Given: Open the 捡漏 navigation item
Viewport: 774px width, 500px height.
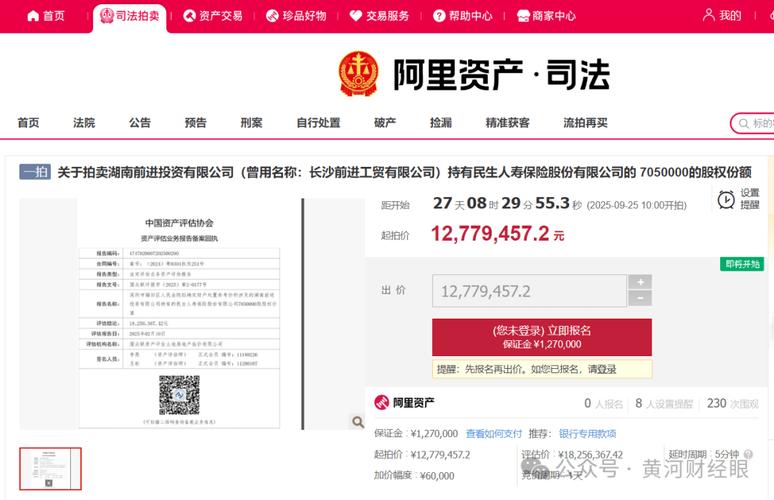Looking at the screenshot, I should [x=441, y=122].
